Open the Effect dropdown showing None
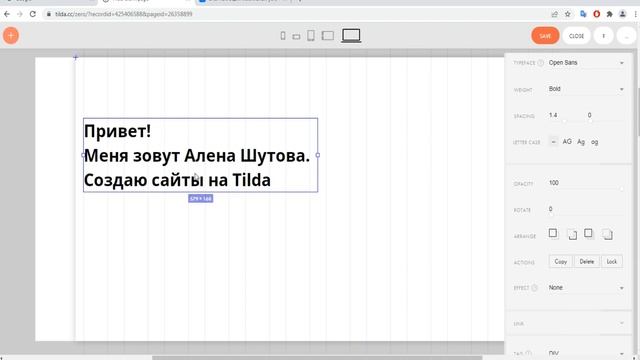Viewport: 640px width, 360px height. [x=586, y=288]
